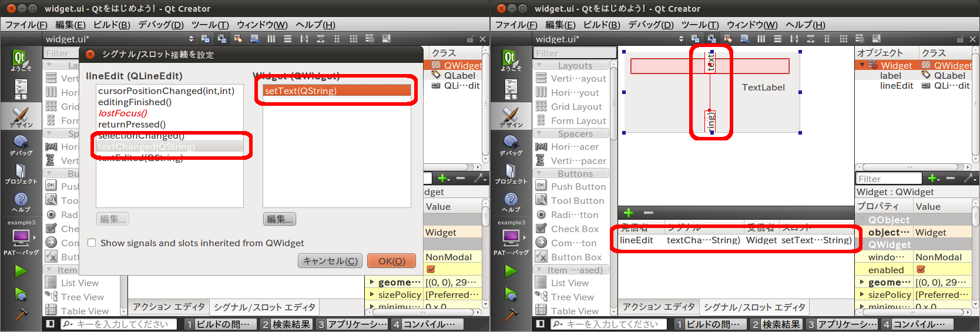Remove connection using the signal/slot editor minus icon
The image size is (980, 332).
coord(649,213)
